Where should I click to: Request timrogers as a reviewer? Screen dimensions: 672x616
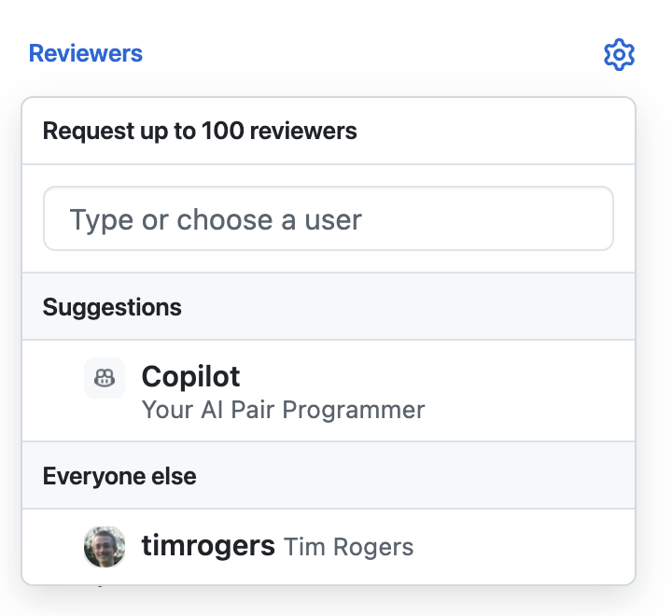329,547
